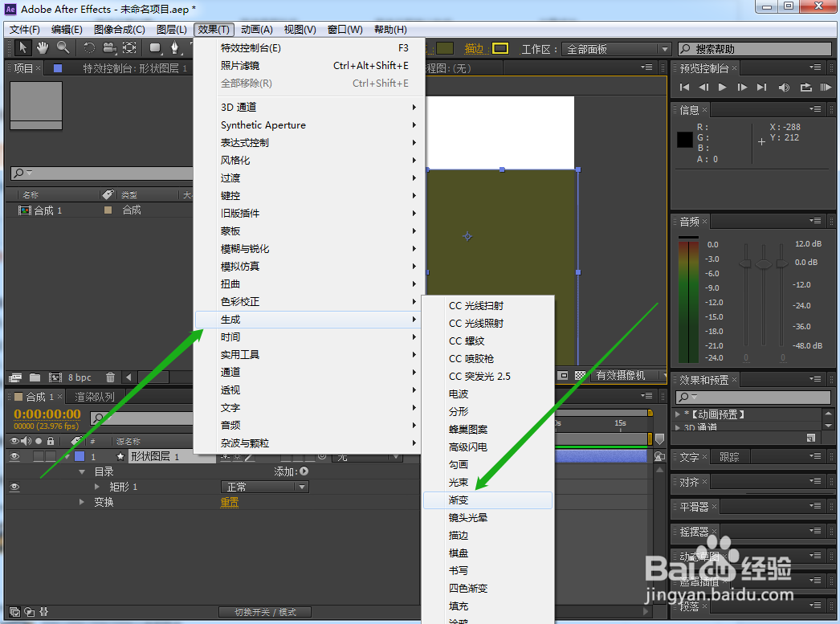Expand the 矩形 1 group
Screen dimensions: 840x624
97,487
